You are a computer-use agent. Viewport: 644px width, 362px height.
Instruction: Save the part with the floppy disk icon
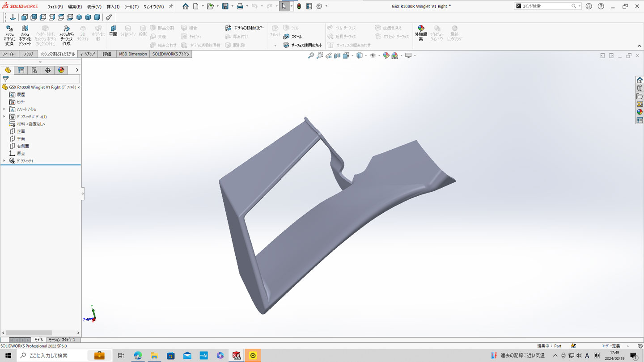point(225,6)
